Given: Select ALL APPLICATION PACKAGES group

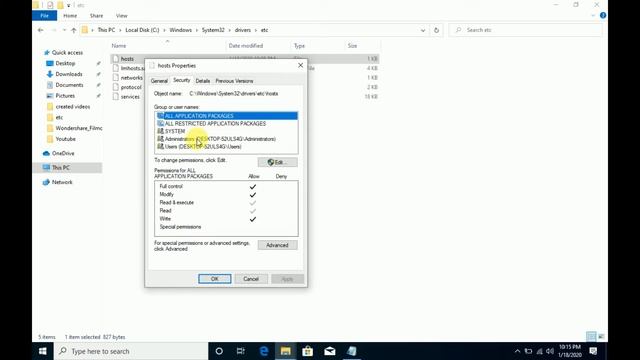Looking at the screenshot, I should coord(227,116).
